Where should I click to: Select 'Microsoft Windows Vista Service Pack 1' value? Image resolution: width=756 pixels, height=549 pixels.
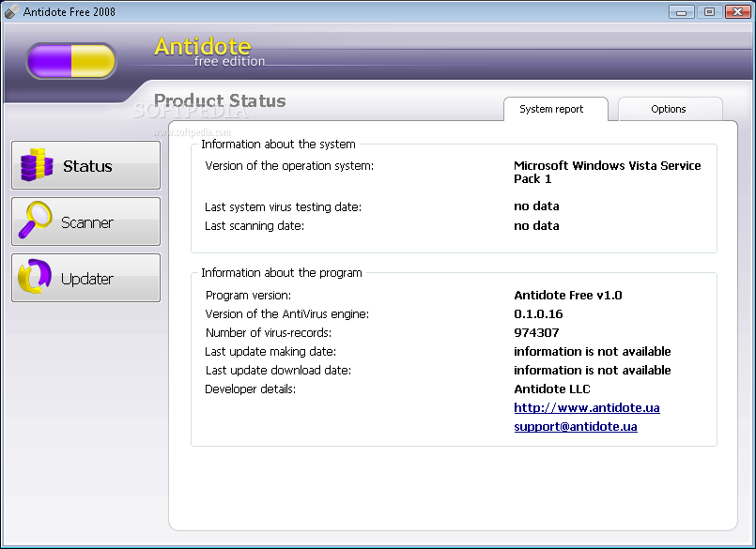pos(608,172)
